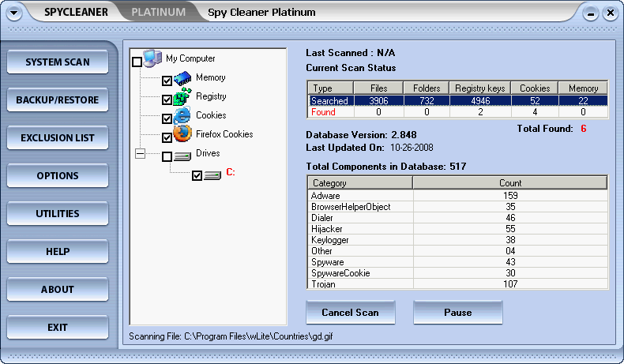Select the Other category row
This screenshot has height=364, width=624.
tap(457, 251)
